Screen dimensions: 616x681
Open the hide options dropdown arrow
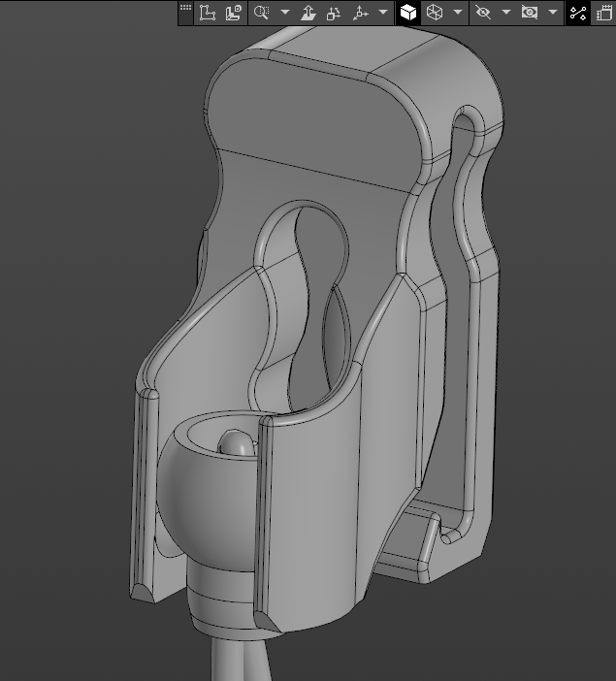click(506, 13)
